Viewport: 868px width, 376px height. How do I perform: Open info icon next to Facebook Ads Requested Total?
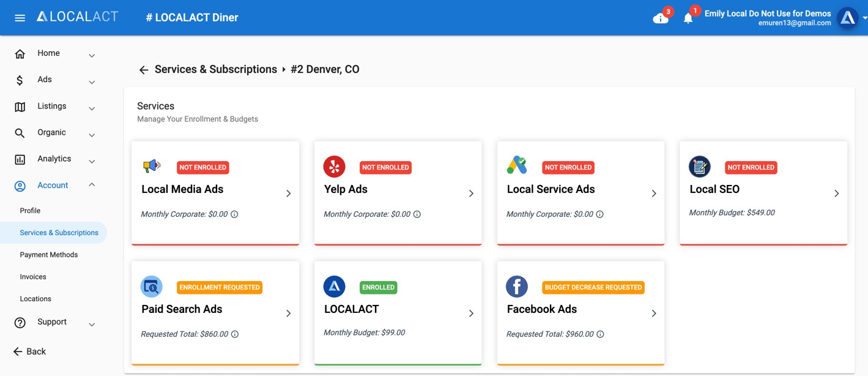pos(601,334)
